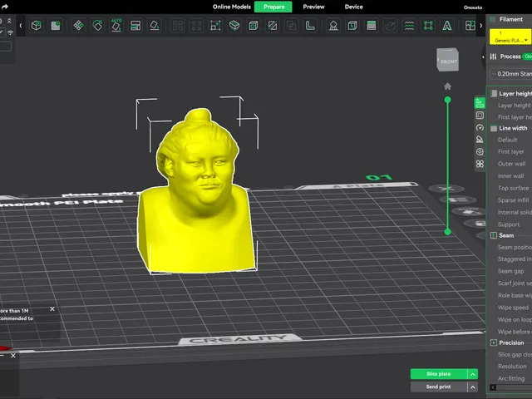Switch to the Prepare tab
This screenshot has height=399, width=532.
point(273,7)
